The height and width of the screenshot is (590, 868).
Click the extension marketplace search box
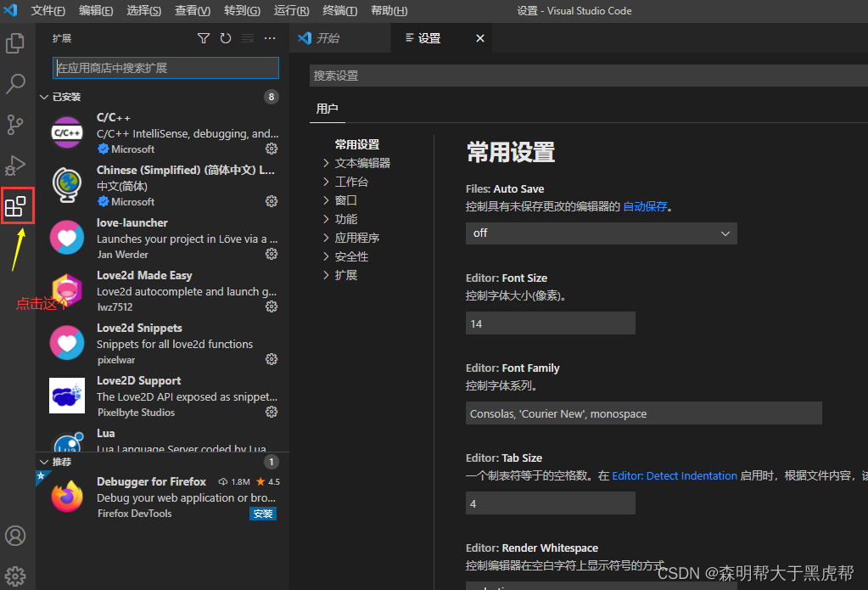point(165,68)
